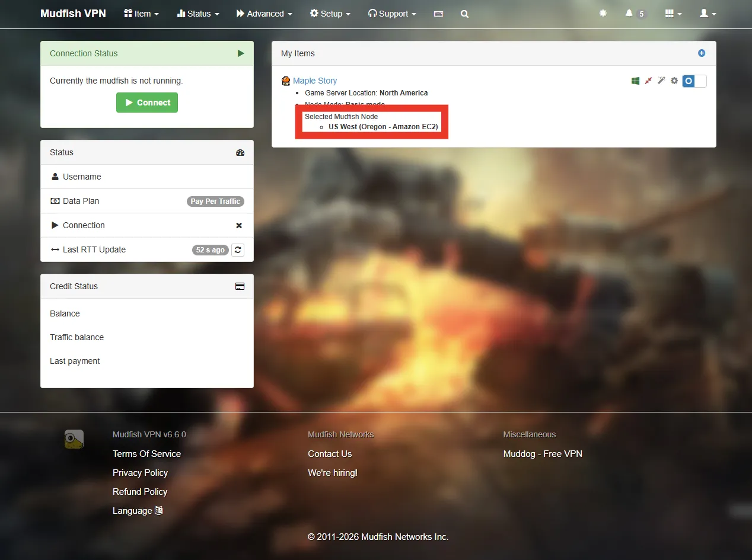Expand the Setup menu
The image size is (752, 560).
[x=330, y=14]
